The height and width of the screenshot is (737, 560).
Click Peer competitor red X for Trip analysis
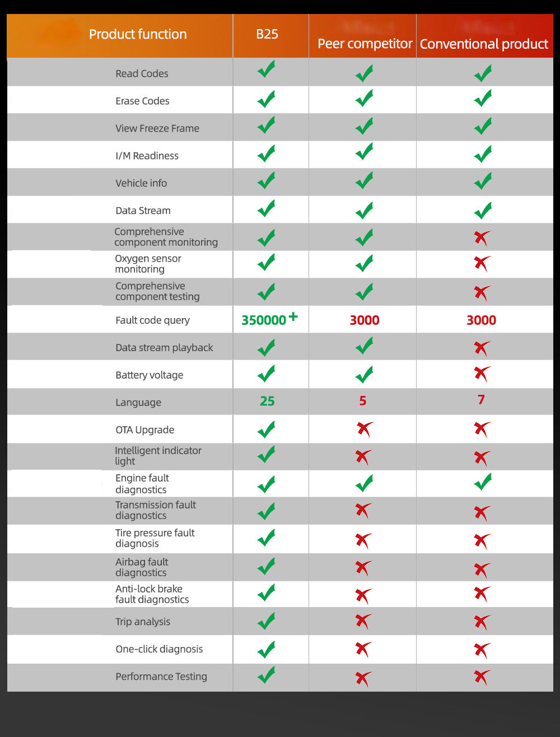click(363, 621)
